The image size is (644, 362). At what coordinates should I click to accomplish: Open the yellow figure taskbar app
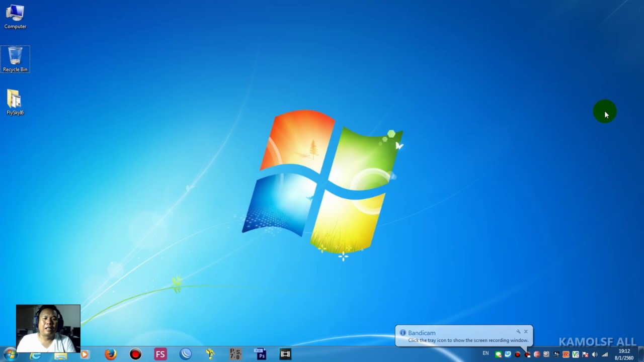point(210,354)
